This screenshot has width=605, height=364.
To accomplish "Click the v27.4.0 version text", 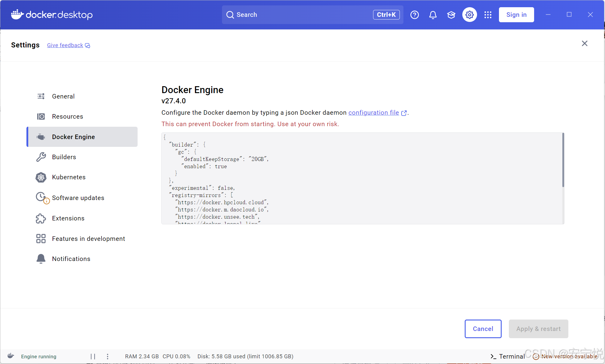I will [x=174, y=101].
